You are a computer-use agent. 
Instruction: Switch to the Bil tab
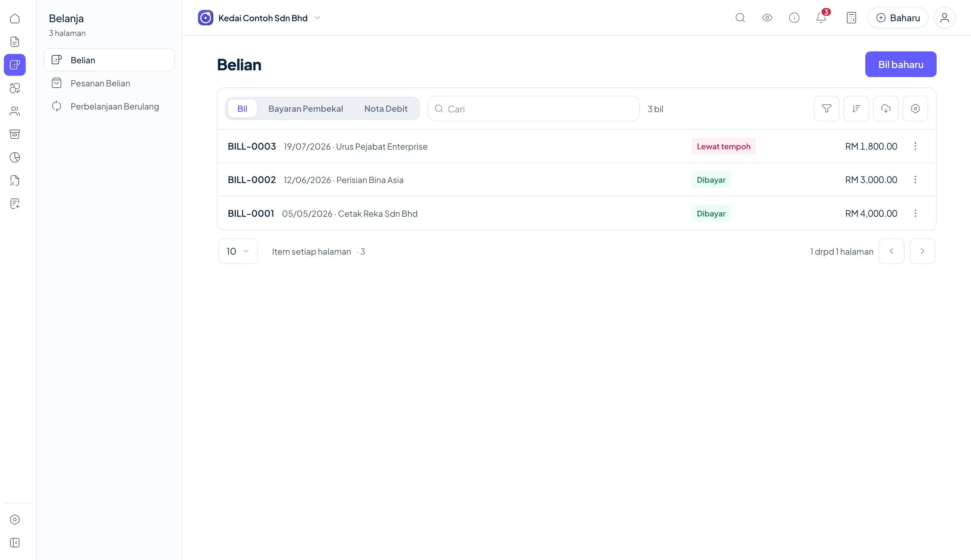click(x=242, y=109)
